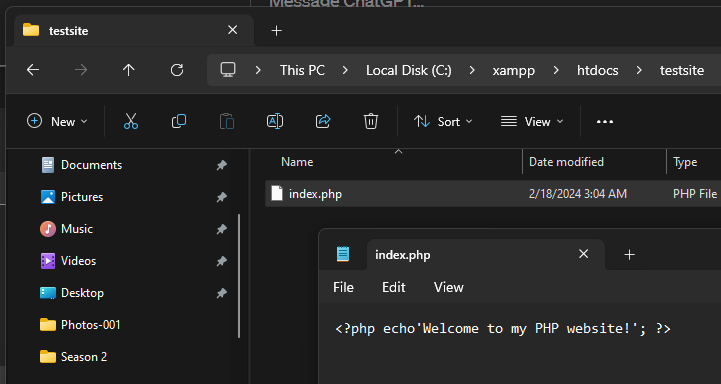Expand the Sort dropdown
This screenshot has height=384, width=721.
[x=443, y=121]
